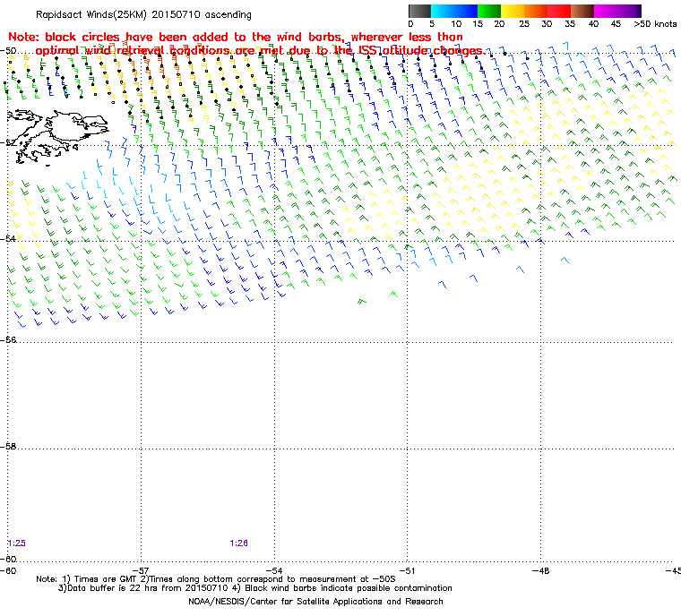This screenshot has width=681, height=616.
Task: Click the cyan-blue 5-15 knots color segment
Action: (x=454, y=12)
